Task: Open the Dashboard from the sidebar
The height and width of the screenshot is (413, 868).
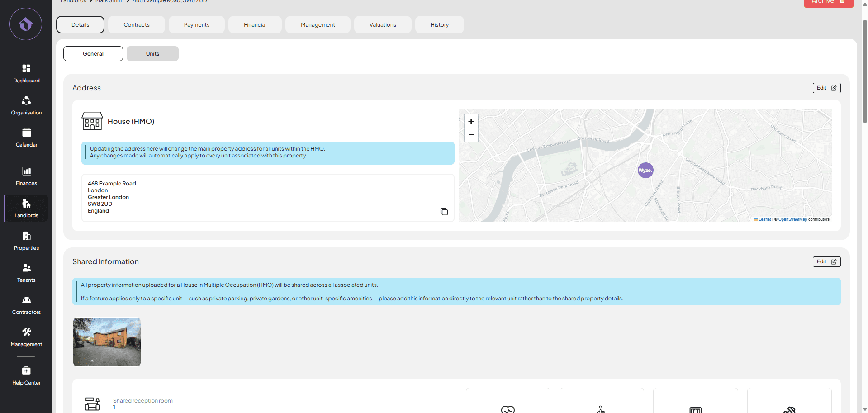Action: pyautogui.click(x=26, y=74)
